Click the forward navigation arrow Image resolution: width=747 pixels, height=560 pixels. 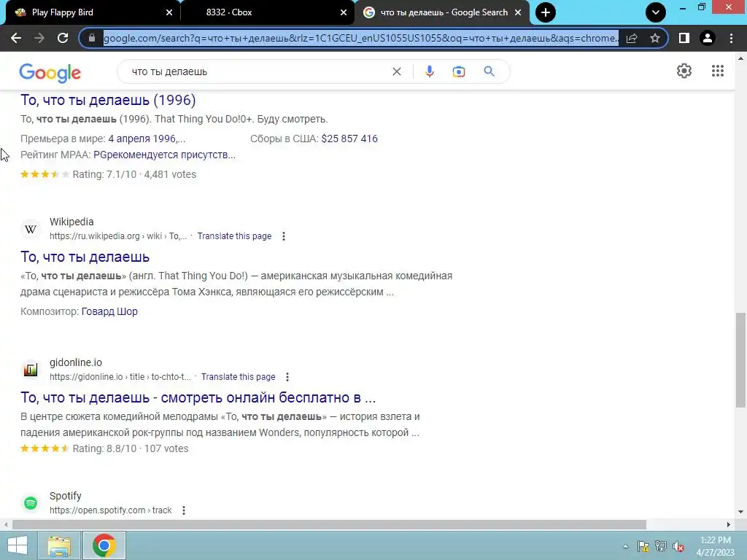(x=39, y=38)
